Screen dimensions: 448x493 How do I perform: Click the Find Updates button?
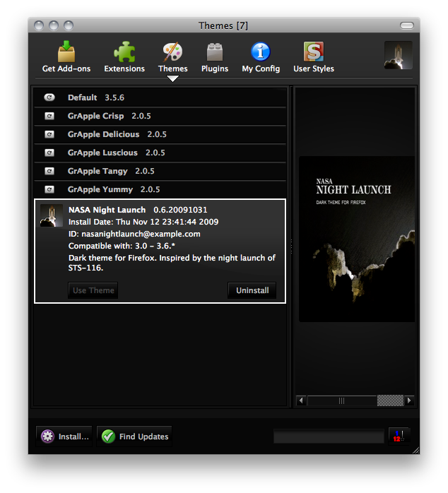tap(134, 436)
